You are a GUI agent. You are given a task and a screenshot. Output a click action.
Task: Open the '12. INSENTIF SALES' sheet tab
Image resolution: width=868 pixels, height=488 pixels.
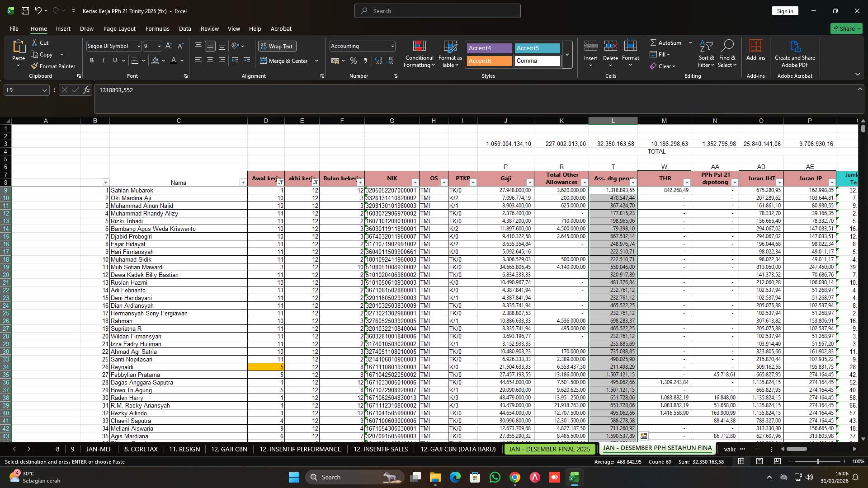[380, 449]
